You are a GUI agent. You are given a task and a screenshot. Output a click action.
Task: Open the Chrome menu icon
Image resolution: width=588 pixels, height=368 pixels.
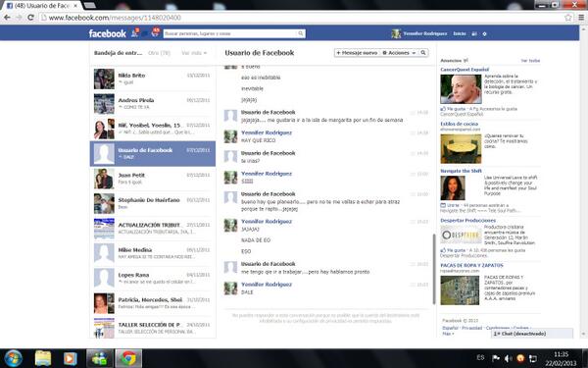[x=581, y=18]
